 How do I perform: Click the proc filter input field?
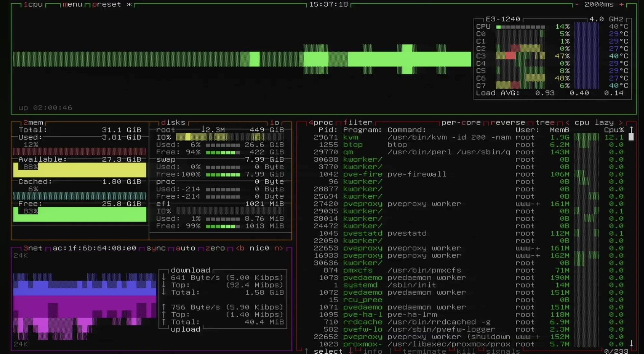pos(358,123)
